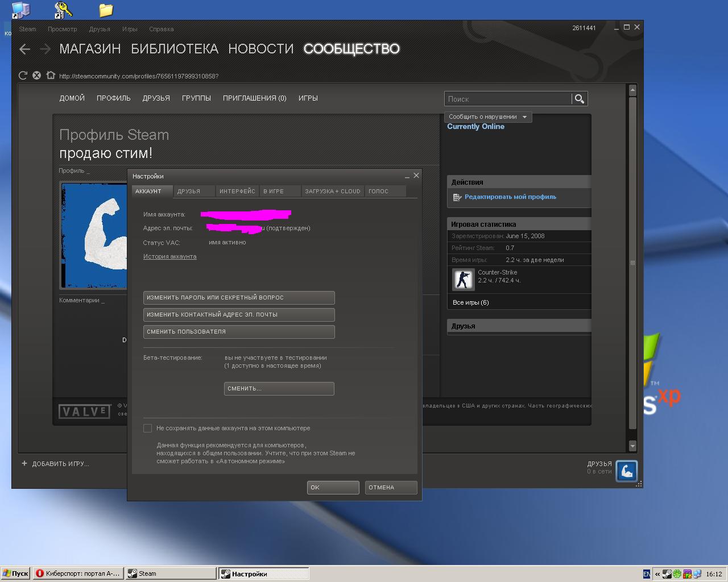Open the Справка menu
Image resolution: width=728 pixels, height=582 pixels.
click(162, 29)
